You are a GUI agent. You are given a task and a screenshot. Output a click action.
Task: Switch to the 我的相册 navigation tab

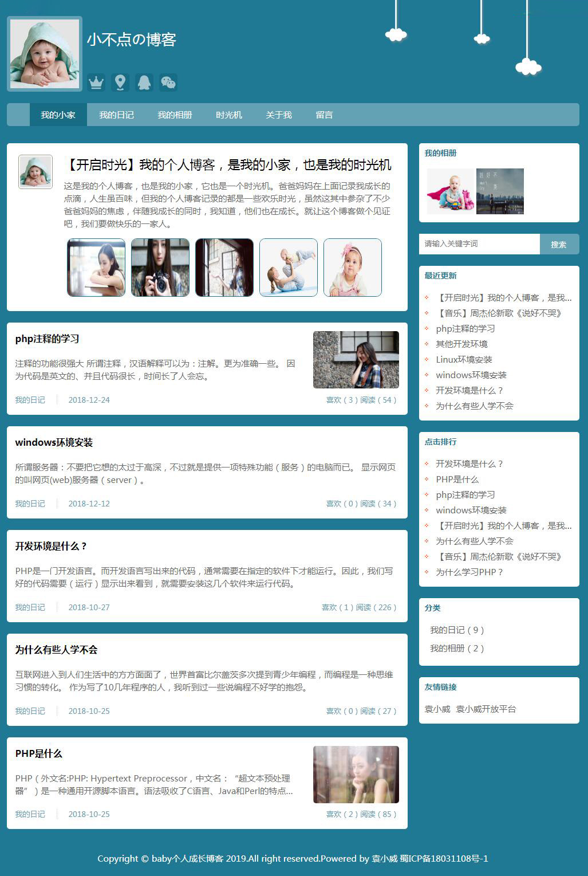(175, 115)
